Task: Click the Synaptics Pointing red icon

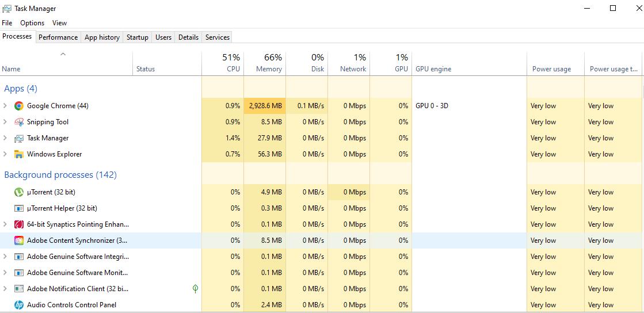Action: tap(19, 224)
